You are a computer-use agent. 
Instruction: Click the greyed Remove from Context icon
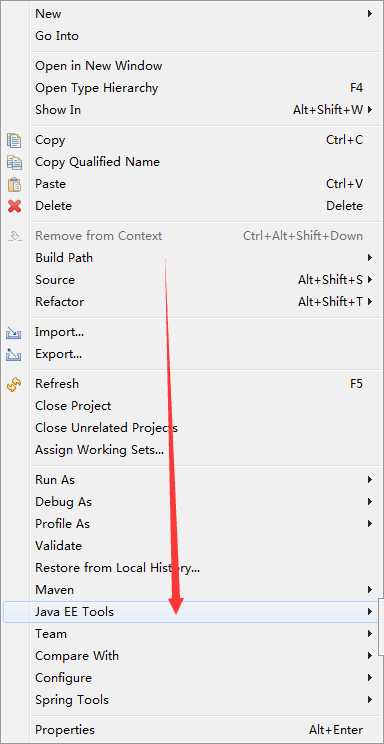pos(15,236)
